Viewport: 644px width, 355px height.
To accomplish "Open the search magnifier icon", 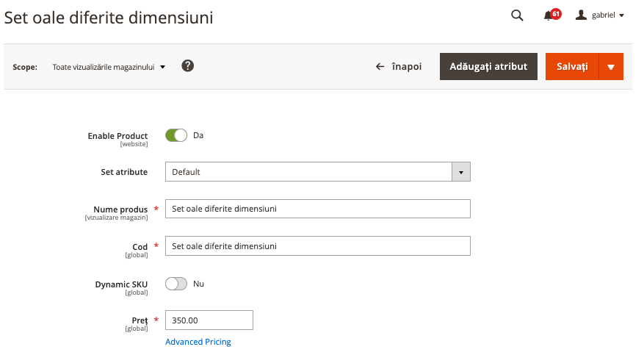I will pyautogui.click(x=517, y=15).
